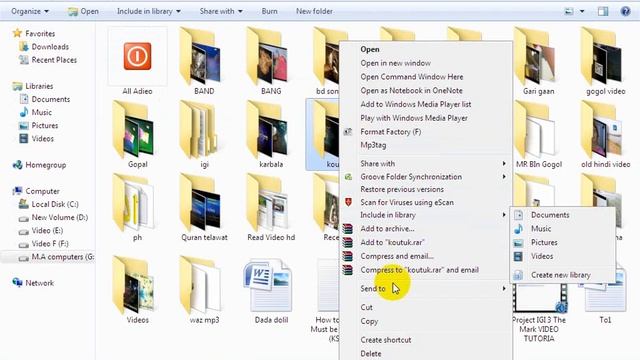Choose Open Command Window Here
This screenshot has height=360, width=640.
coord(412,77)
